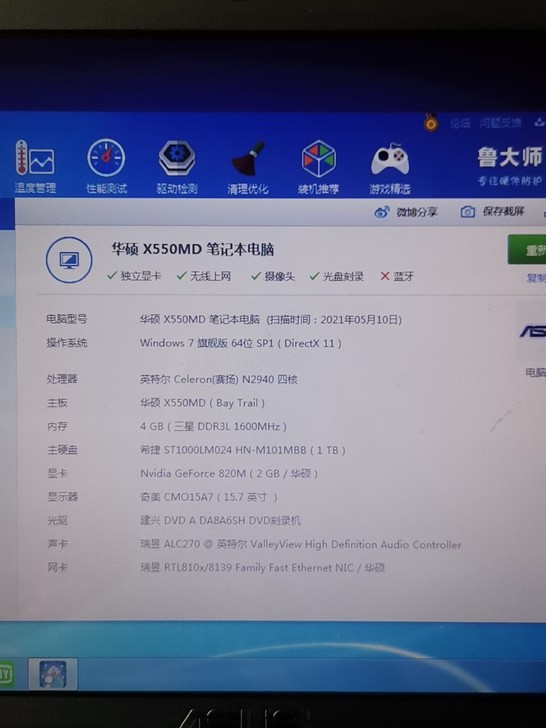
Task: Click the RTL810x/8139 Fast Ethernet value
Action: click(x=263, y=567)
